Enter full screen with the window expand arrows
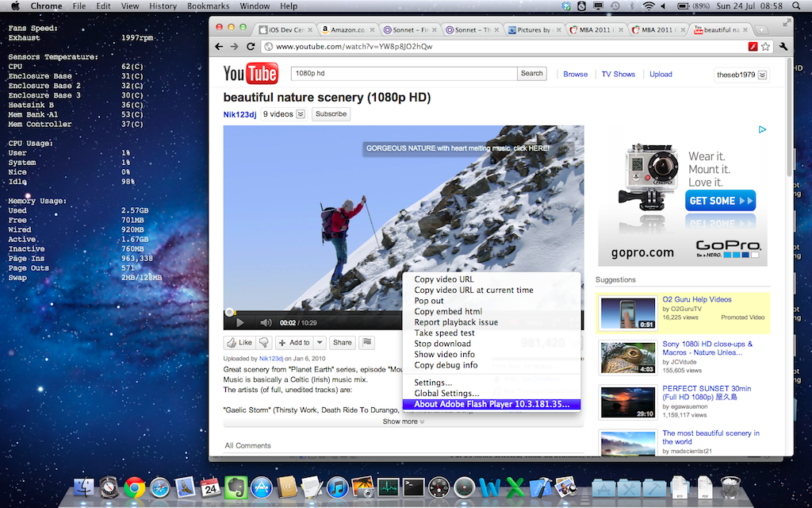This screenshot has height=508, width=812. (x=787, y=21)
